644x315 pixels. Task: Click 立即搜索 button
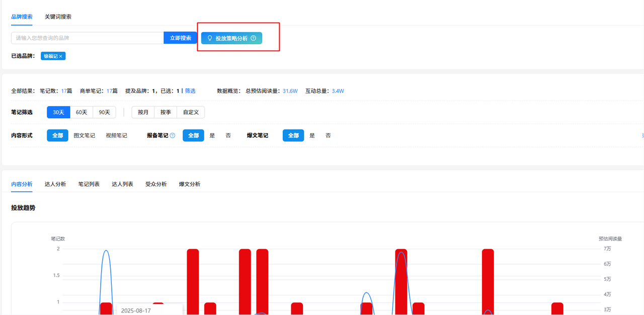180,38
